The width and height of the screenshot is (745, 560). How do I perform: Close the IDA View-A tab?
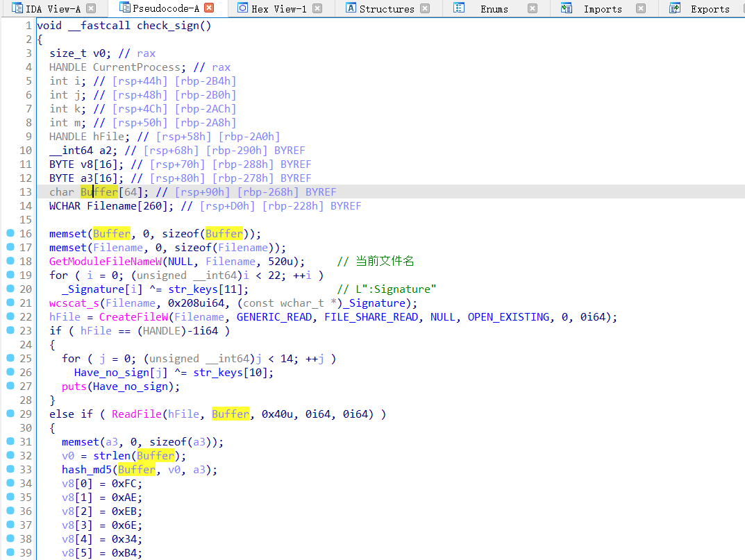tap(91, 8)
